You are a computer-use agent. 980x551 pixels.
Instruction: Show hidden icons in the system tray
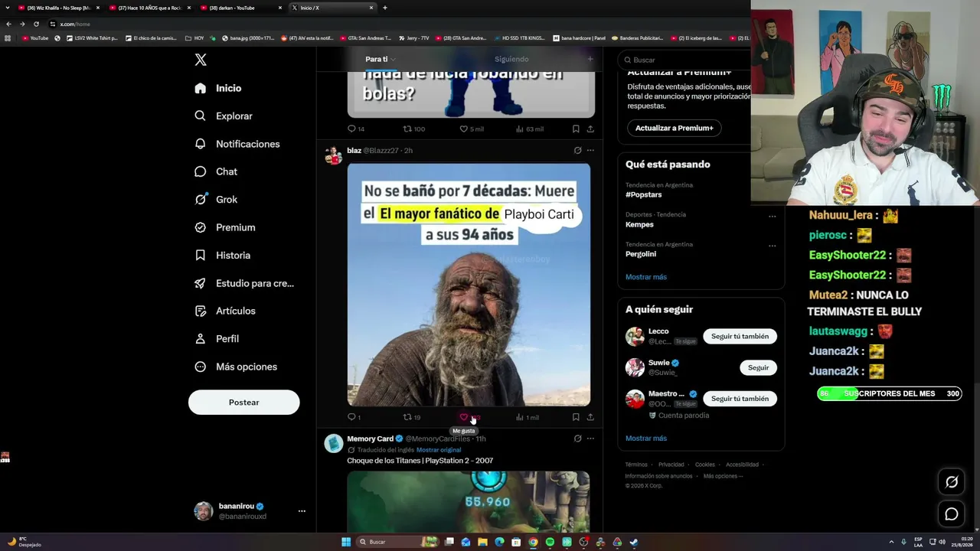point(891,542)
